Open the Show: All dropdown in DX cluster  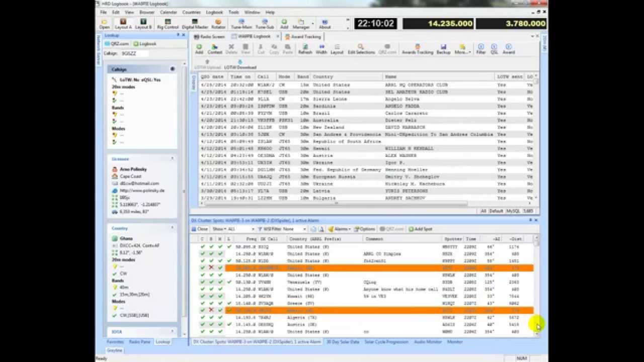(233, 229)
